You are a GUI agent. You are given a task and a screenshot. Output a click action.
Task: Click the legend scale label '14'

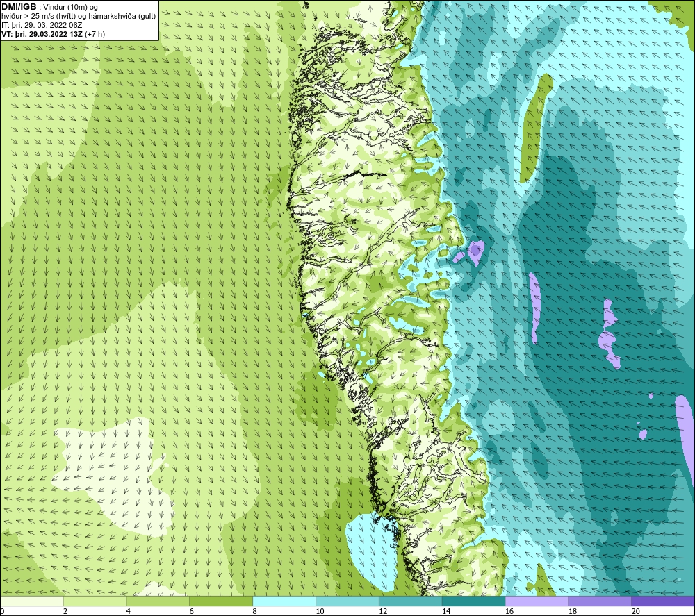(446, 612)
